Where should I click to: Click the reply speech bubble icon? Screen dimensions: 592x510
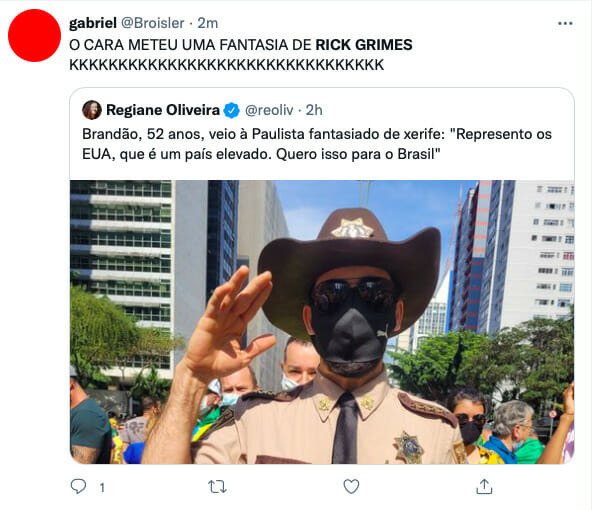[79, 487]
